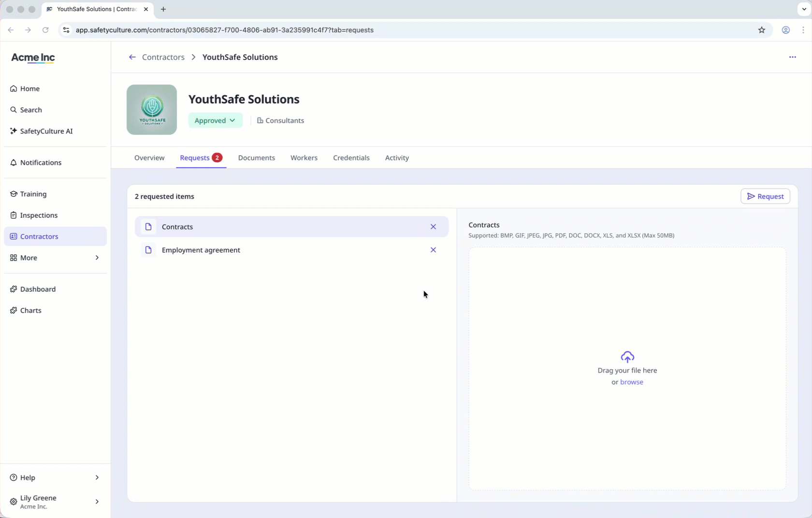812x518 pixels.
Task: Open the Home sidebar icon
Action: (x=14, y=89)
